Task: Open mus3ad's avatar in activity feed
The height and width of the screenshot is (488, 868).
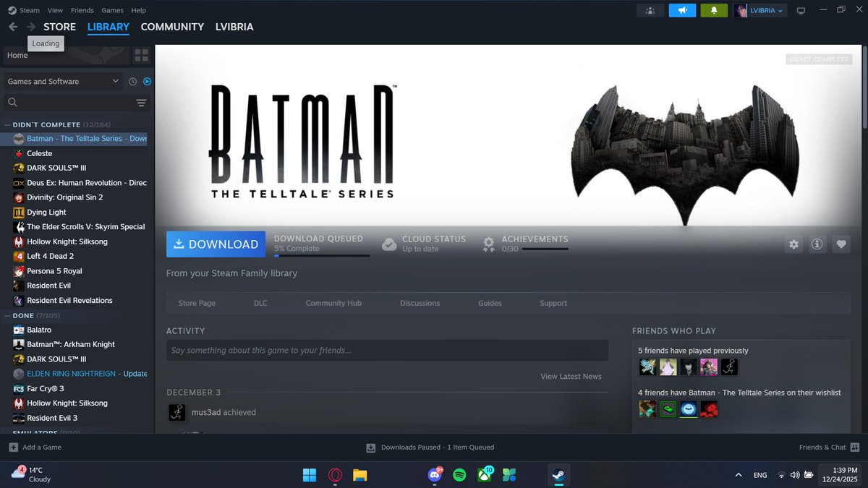Action: pos(177,412)
